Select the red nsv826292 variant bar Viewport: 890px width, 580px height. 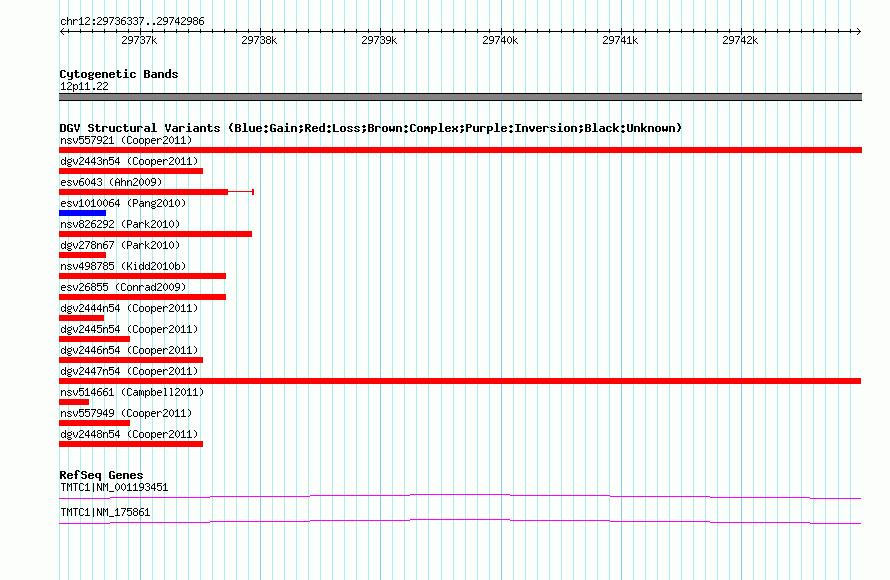[156, 234]
